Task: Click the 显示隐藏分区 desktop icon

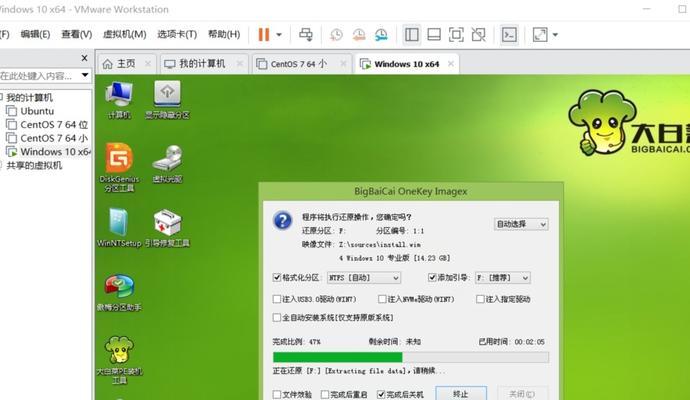Action: pos(167,100)
